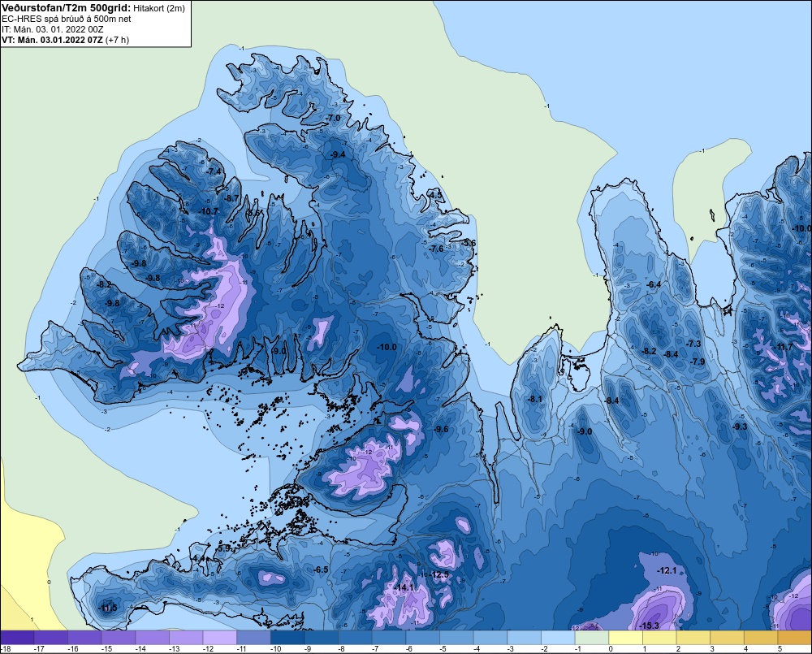Screen dimensions: 812x654
Task: Click the -7.4 temperature label
Action: pos(214,171)
